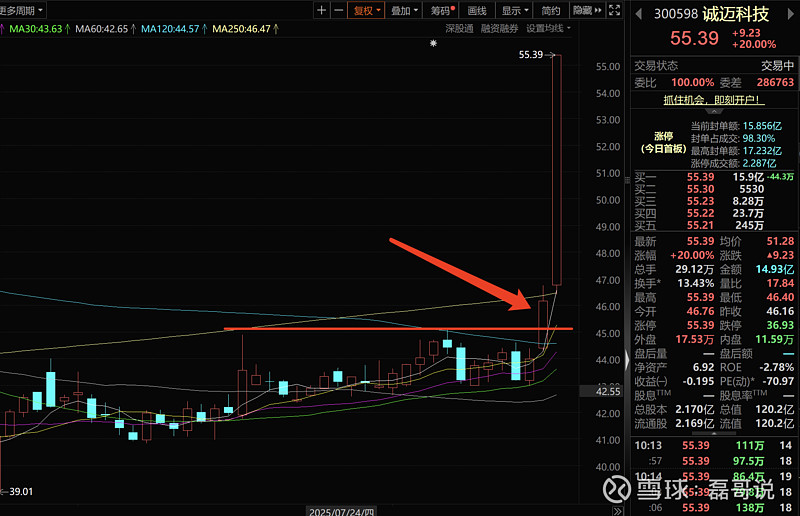Click 封单占成交 98.30% value
Screen dimensions: 800x516
[759, 138]
